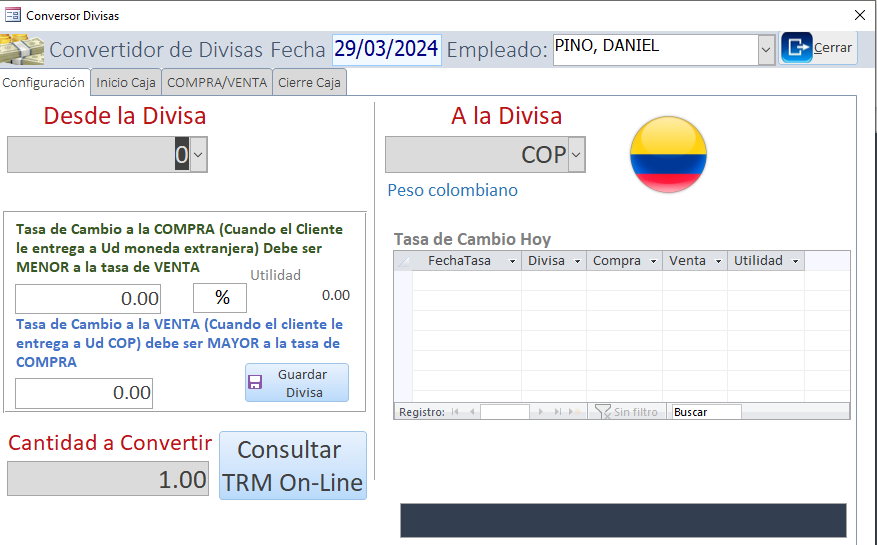
Task: Open Venta column filter arrow
Action: [x=718, y=261]
